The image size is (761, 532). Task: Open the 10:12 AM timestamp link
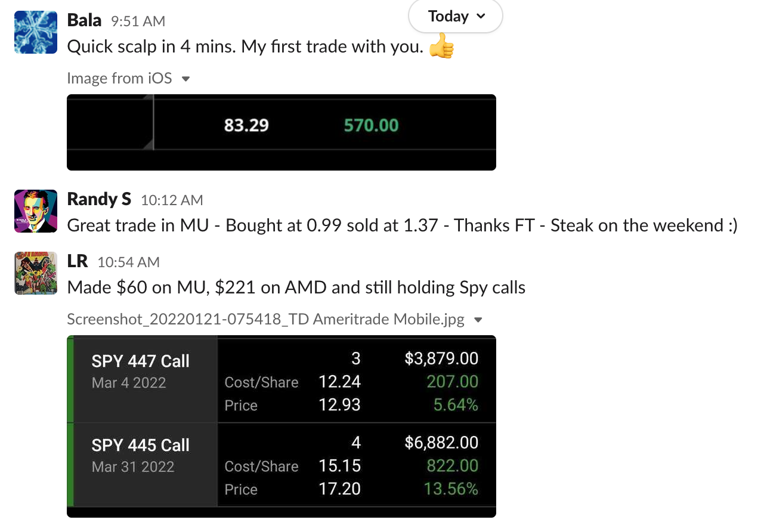click(172, 200)
